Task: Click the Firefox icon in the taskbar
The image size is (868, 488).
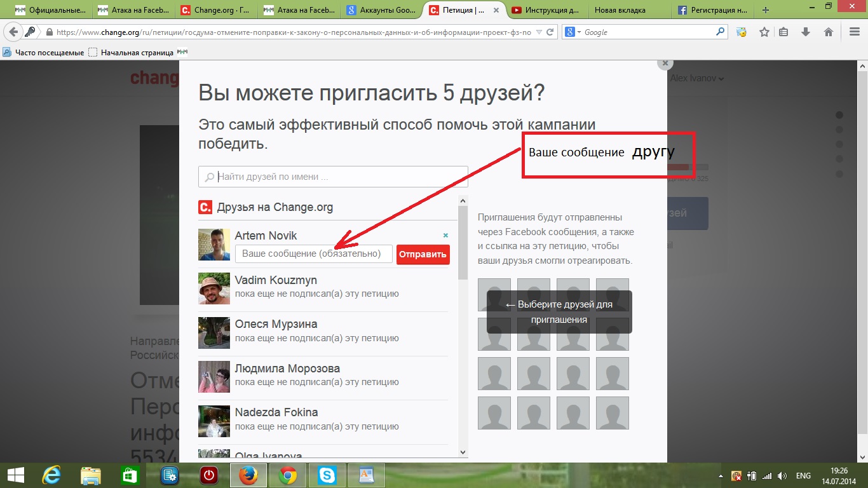Action: (248, 475)
